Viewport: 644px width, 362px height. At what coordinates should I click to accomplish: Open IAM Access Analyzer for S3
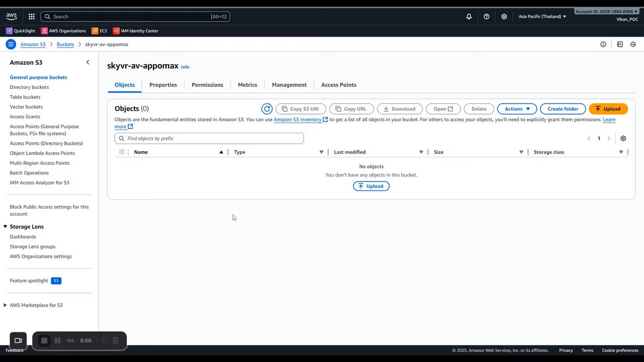click(40, 183)
